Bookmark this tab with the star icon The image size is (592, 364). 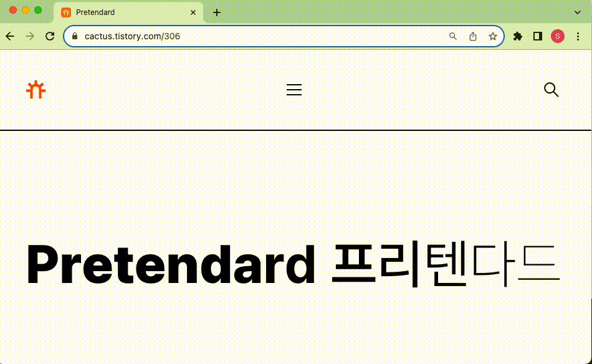click(493, 36)
